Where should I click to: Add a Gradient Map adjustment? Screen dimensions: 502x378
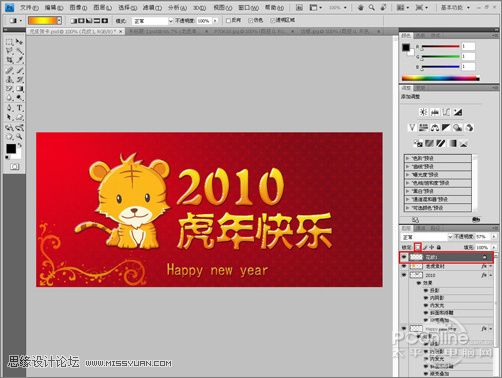point(453,143)
